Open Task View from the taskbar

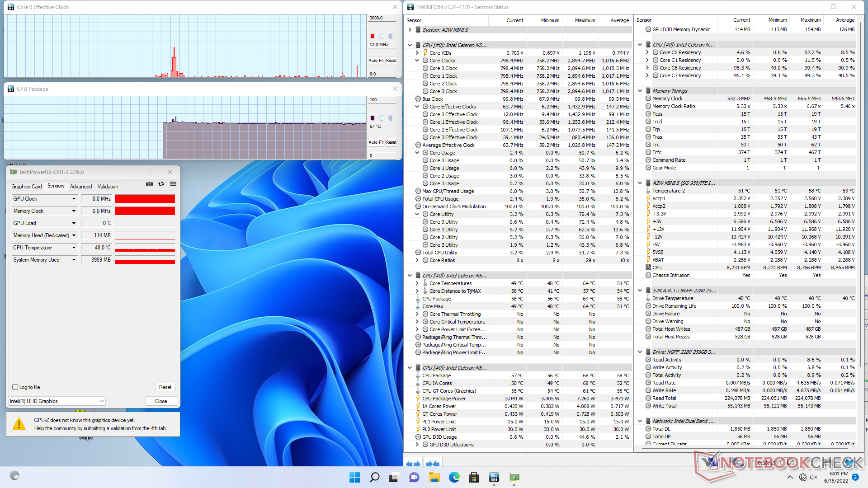click(394, 477)
